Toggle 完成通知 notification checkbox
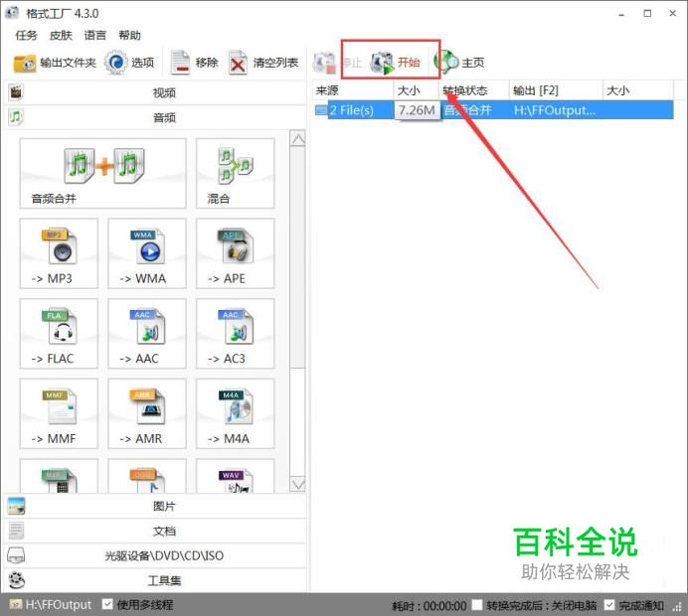Image resolution: width=688 pixels, height=616 pixels. 608,605
